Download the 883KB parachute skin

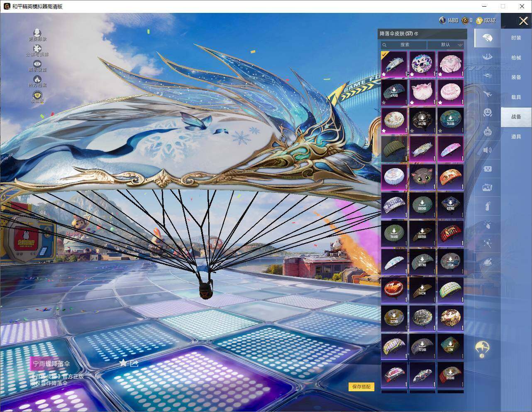coord(422,233)
